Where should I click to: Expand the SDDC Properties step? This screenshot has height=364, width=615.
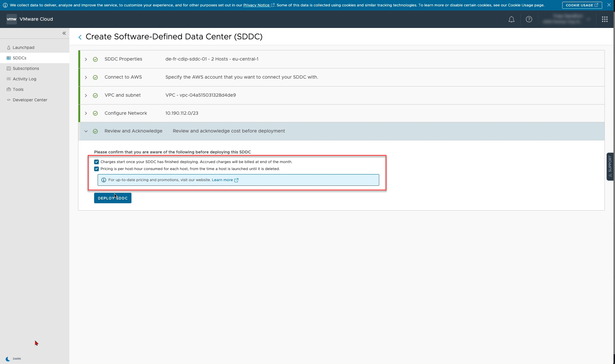pyautogui.click(x=86, y=59)
